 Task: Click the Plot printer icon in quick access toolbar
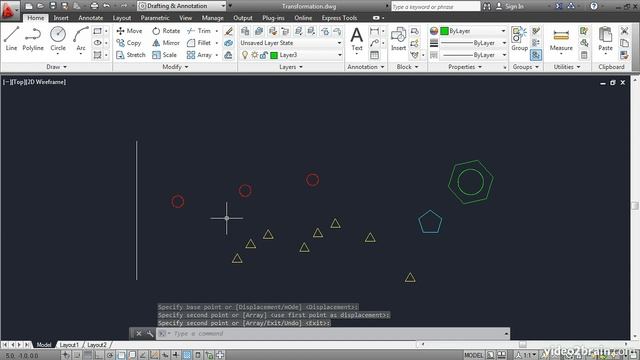pyautogui.click(x=94, y=6)
